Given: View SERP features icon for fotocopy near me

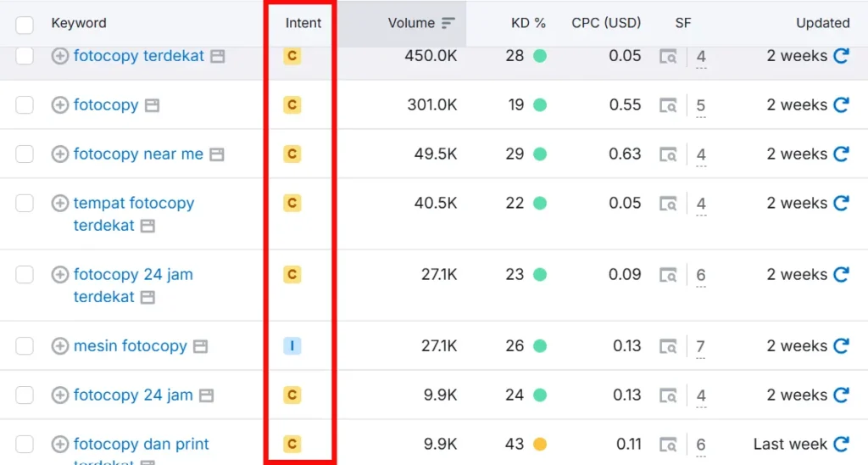Looking at the screenshot, I should coord(668,154).
